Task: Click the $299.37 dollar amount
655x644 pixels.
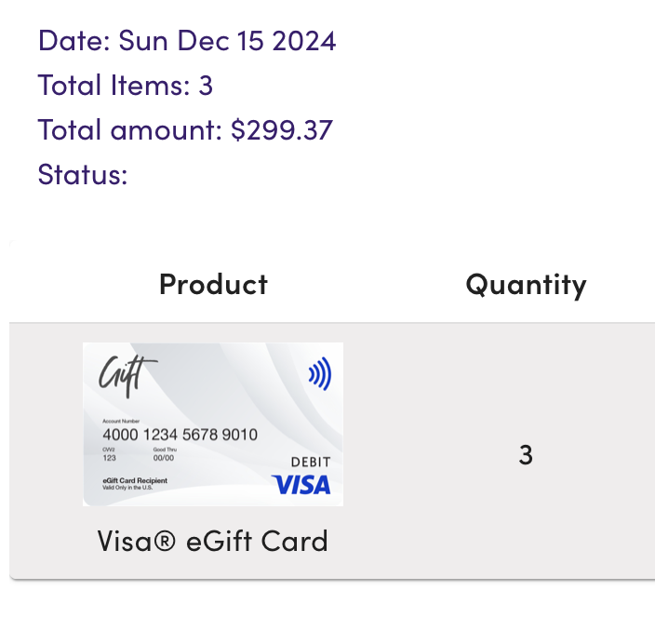Action: coord(282,129)
